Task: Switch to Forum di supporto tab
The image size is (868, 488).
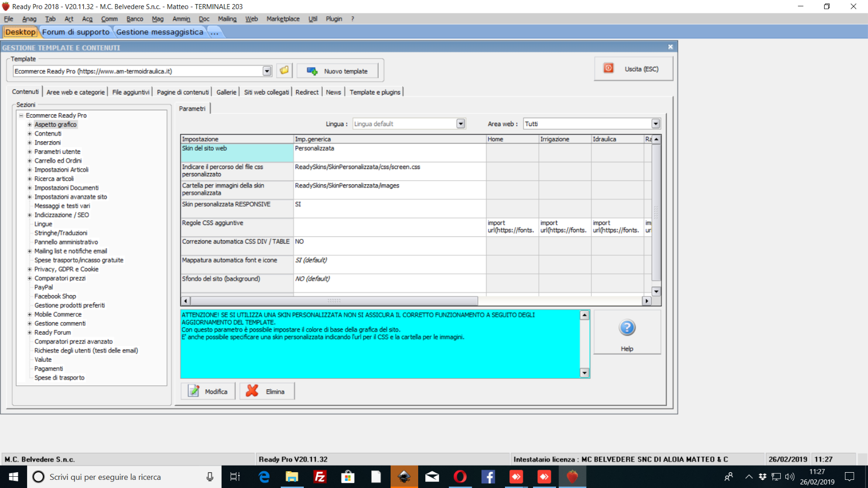Action: 76,32
